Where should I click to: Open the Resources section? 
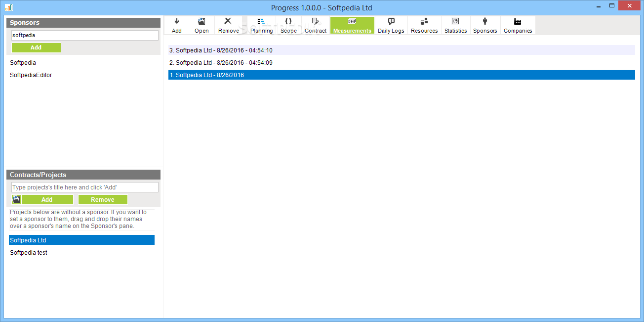(424, 25)
